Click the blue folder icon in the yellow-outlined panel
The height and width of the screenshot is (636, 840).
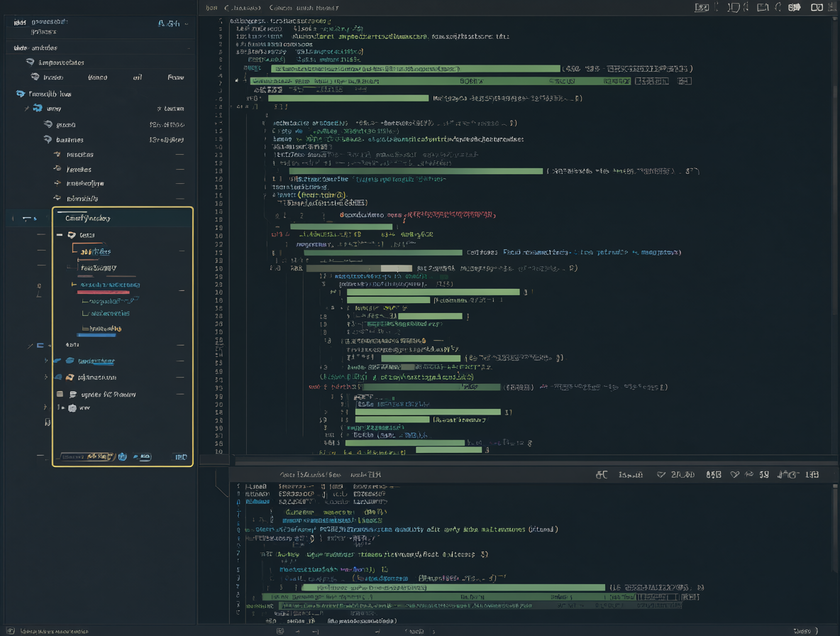point(70,361)
